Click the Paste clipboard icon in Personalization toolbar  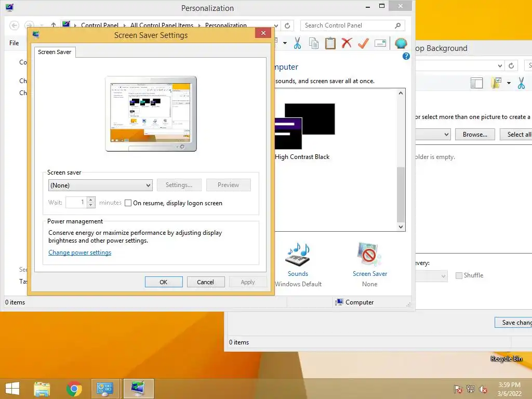click(x=330, y=44)
